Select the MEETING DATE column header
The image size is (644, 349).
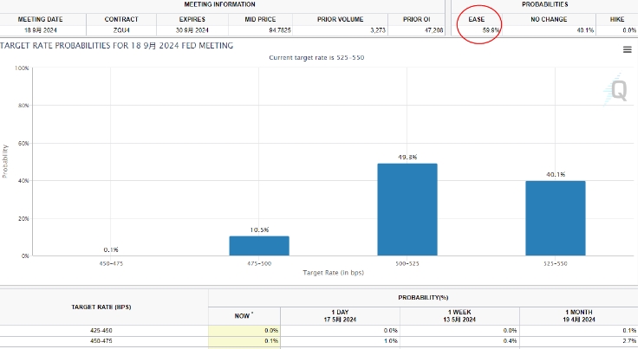coord(40,19)
